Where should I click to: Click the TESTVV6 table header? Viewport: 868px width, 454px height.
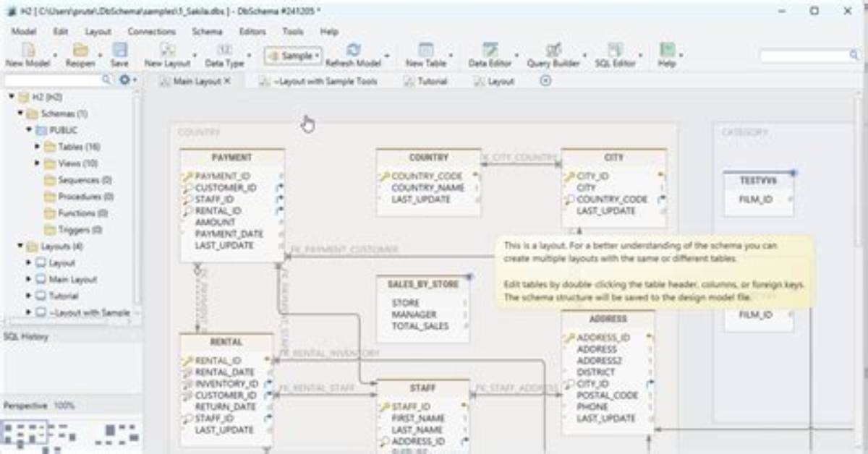coord(758,181)
